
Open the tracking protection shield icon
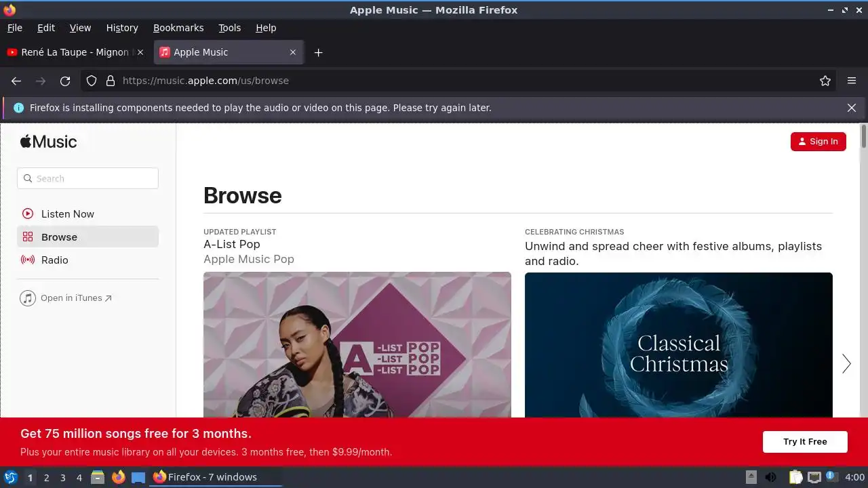pyautogui.click(x=92, y=81)
